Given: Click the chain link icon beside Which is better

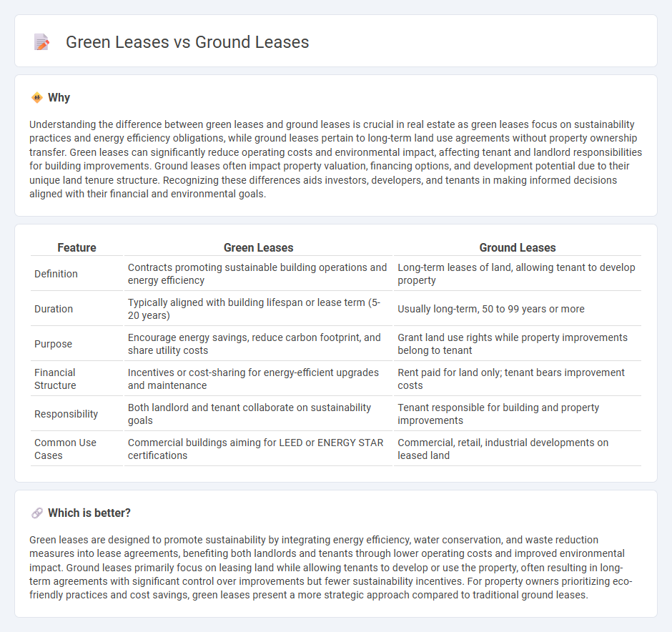Looking at the screenshot, I should 37,513.
